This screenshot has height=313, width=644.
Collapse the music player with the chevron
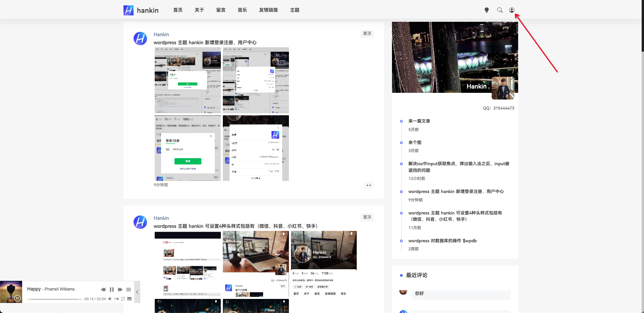pyautogui.click(x=137, y=292)
